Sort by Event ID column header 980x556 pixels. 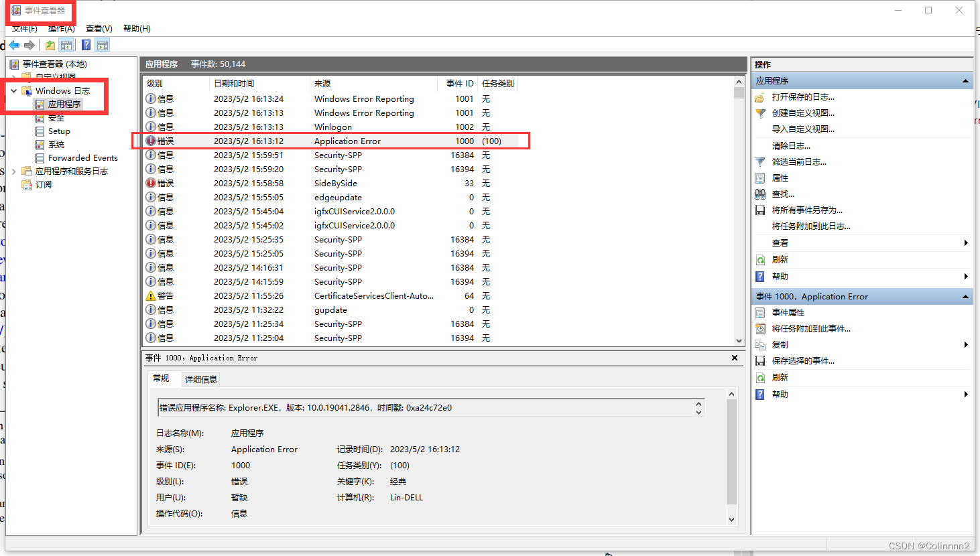tap(459, 84)
